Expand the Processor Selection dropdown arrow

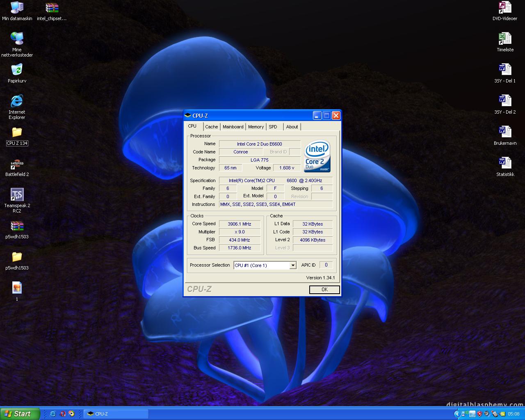point(293,265)
